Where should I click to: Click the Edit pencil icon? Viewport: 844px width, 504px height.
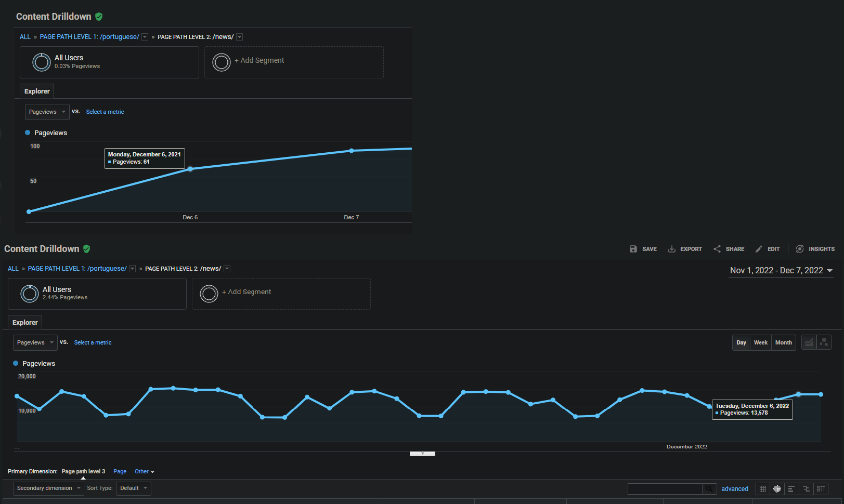(759, 249)
